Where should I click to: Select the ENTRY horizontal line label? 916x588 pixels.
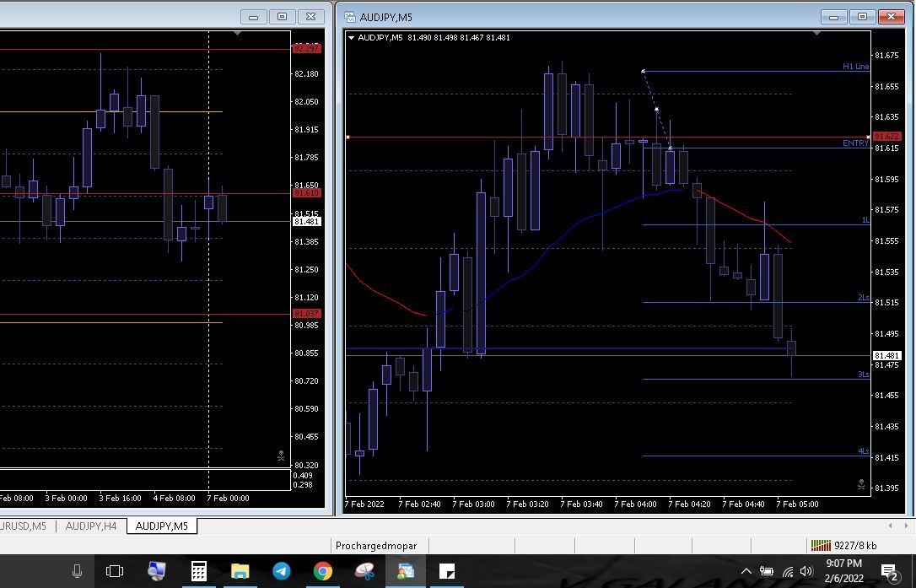click(x=854, y=143)
